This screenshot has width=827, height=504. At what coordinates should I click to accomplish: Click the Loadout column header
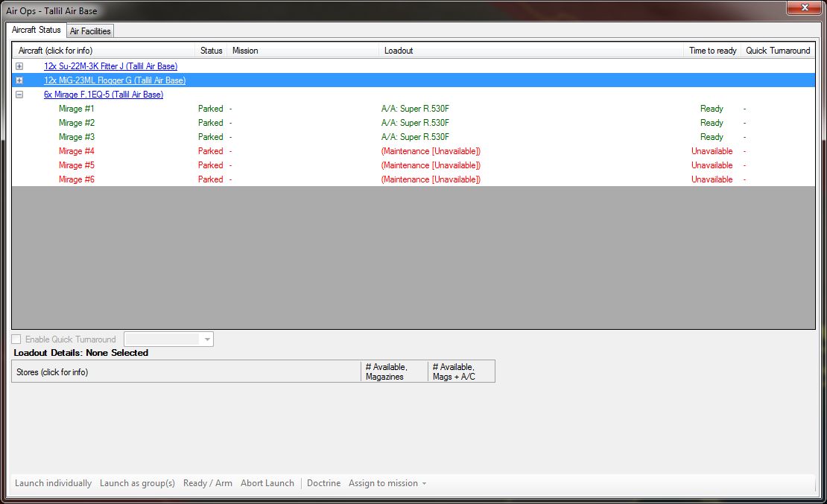point(531,51)
